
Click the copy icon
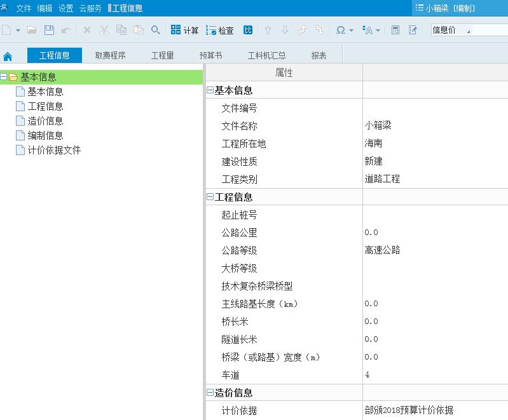(x=121, y=30)
